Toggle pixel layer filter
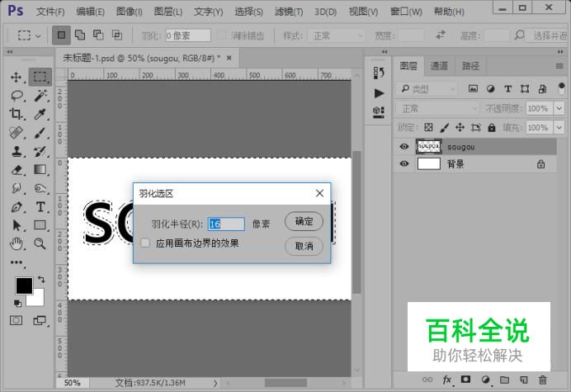The width and height of the screenshot is (571, 392). pyautogui.click(x=473, y=88)
